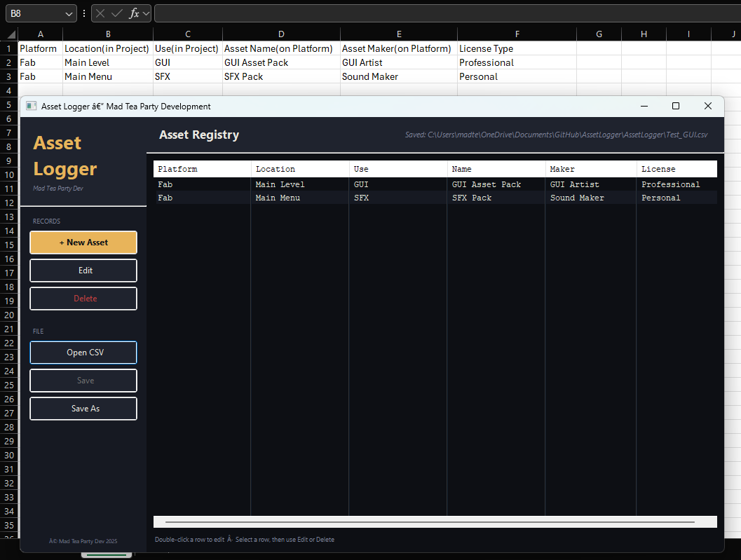The height and width of the screenshot is (560, 741).
Task: Click Excel cell 'Asset Maker(on Platform)'
Action: (398, 48)
